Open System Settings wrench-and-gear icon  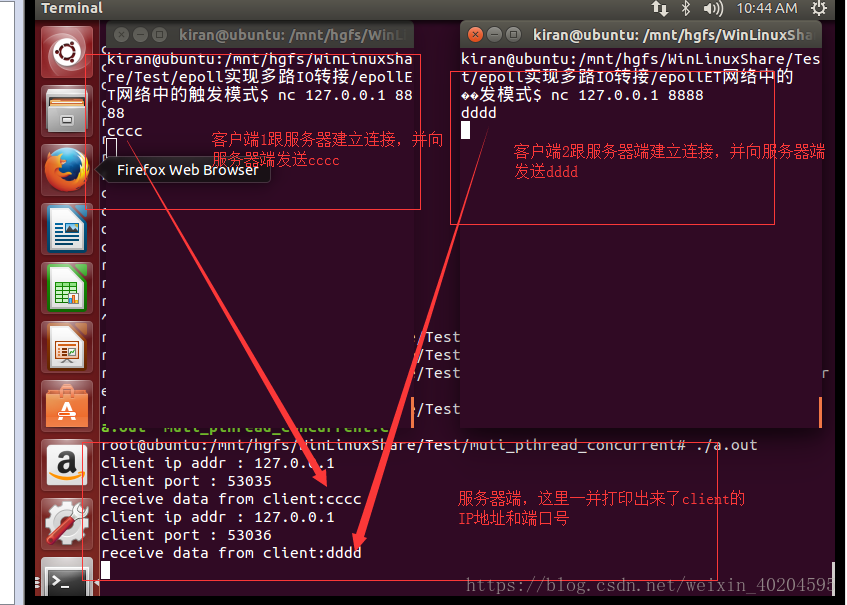pyautogui.click(x=66, y=523)
